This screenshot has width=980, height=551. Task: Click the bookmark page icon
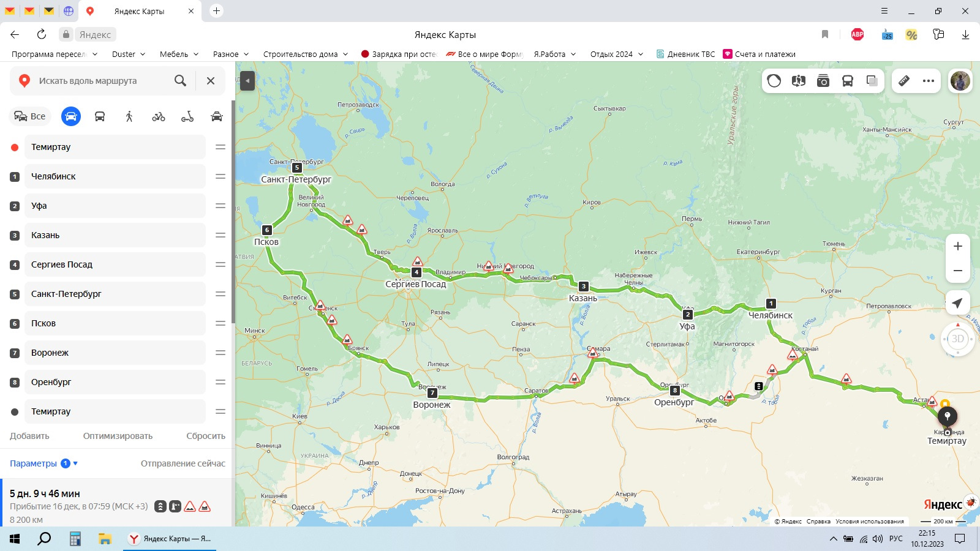825,34
